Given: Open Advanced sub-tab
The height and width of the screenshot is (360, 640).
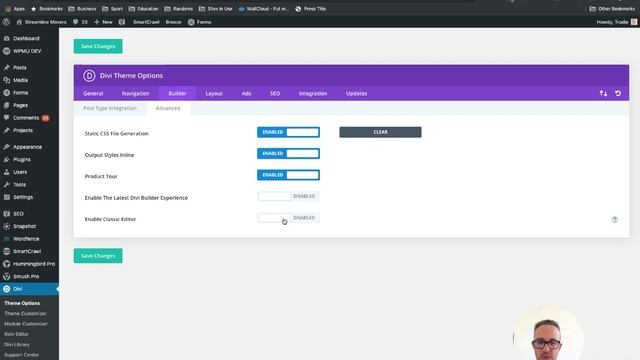Looking at the screenshot, I should coord(168,108).
